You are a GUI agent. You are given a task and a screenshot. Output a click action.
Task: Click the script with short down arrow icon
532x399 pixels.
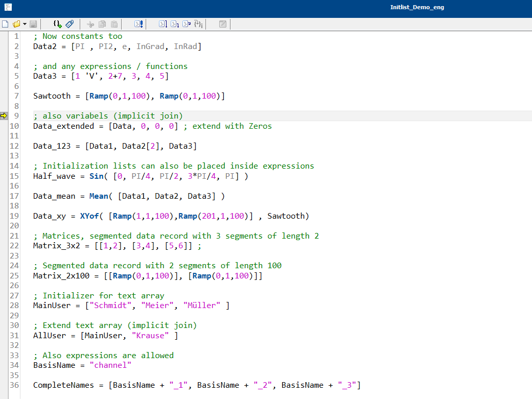click(x=175, y=24)
